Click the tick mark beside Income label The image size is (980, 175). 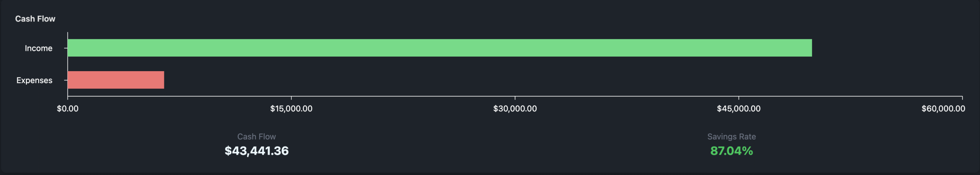(x=66, y=48)
